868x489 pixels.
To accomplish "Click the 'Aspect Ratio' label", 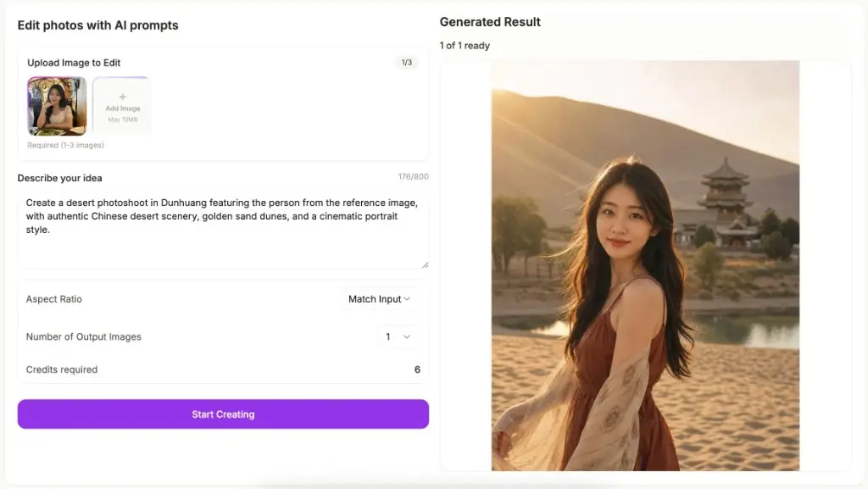I will coord(53,299).
